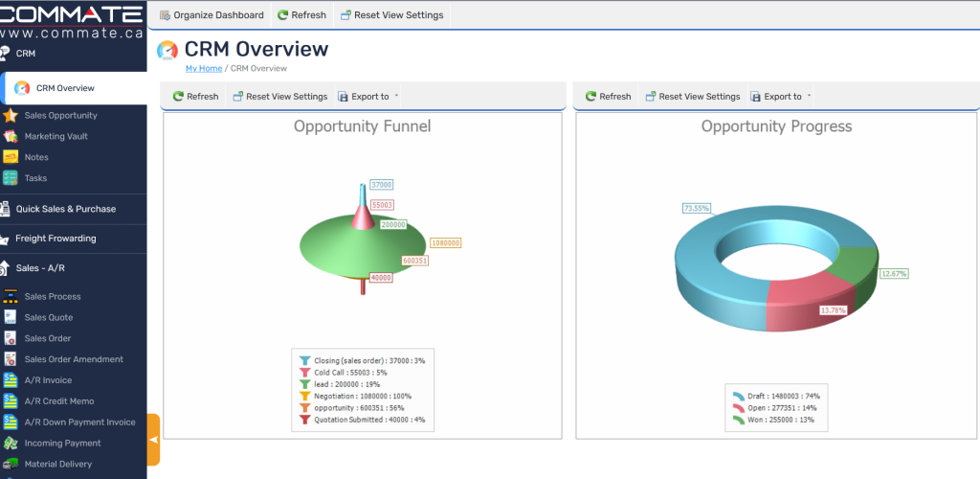
Task: Click the Negotiation legend color marker
Action: (x=304, y=396)
